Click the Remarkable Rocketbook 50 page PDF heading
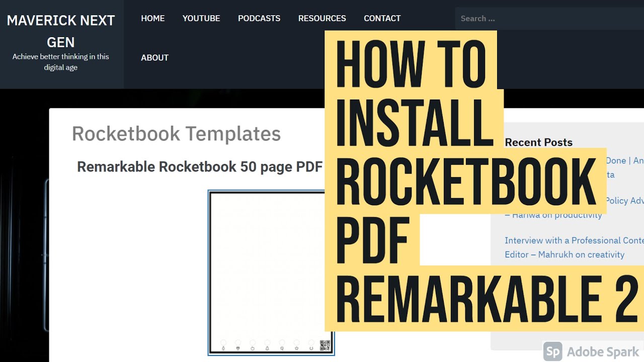 pyautogui.click(x=200, y=167)
